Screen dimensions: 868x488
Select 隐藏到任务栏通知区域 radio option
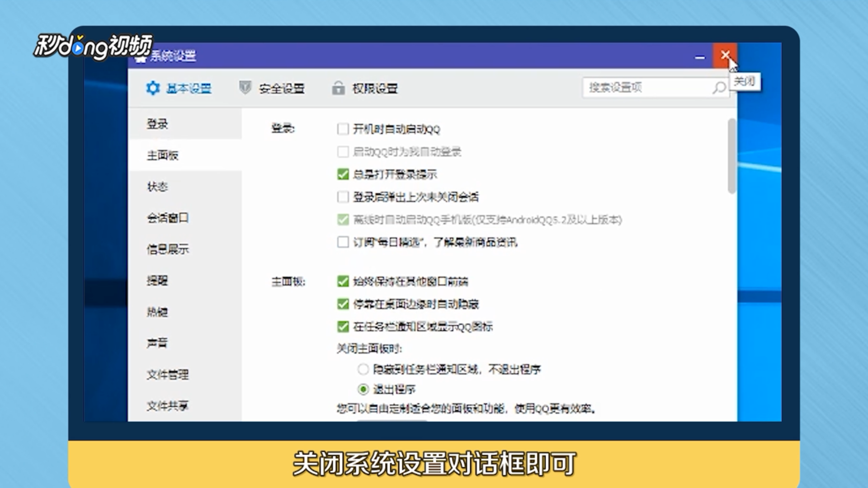coord(363,369)
